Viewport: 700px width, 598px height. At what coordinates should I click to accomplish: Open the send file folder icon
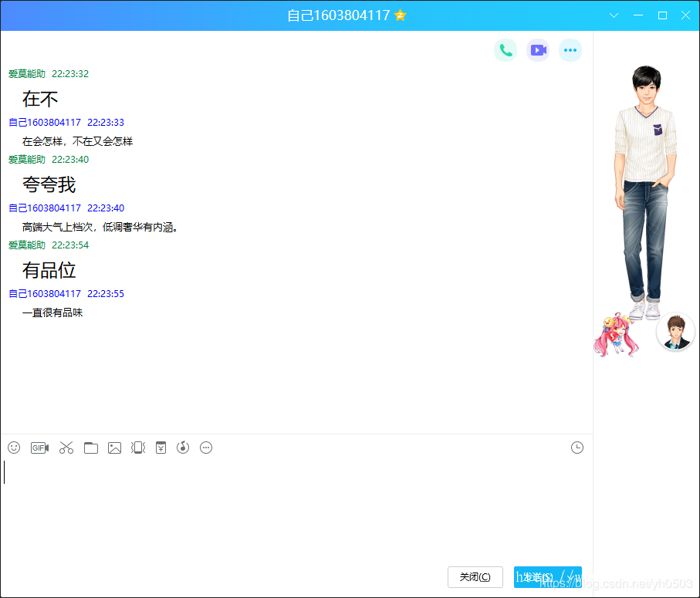[91, 448]
